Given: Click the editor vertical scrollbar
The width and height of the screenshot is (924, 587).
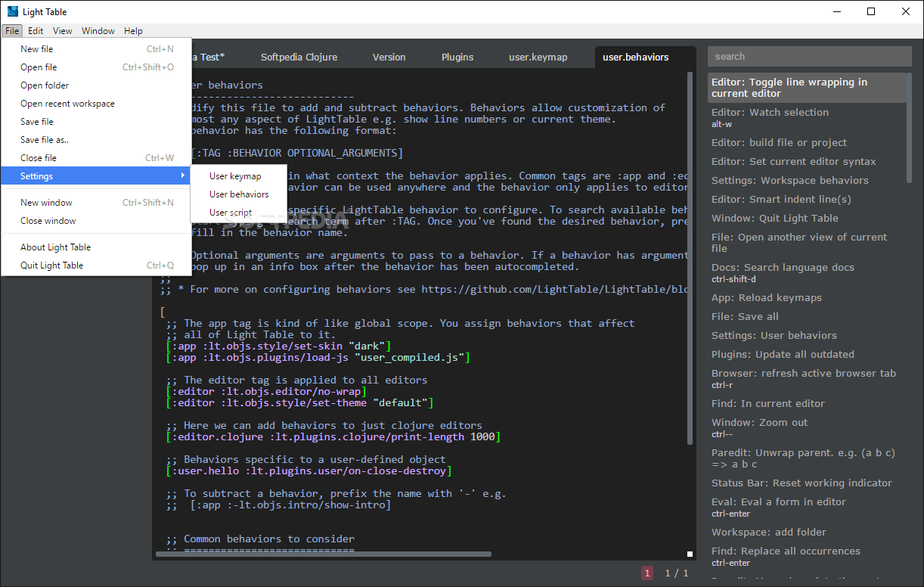Looking at the screenshot, I should [690, 257].
